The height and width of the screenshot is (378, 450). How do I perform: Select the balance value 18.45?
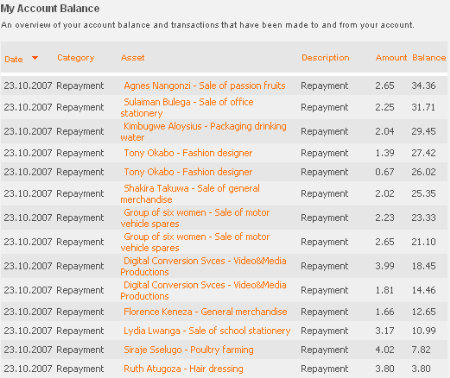click(423, 266)
